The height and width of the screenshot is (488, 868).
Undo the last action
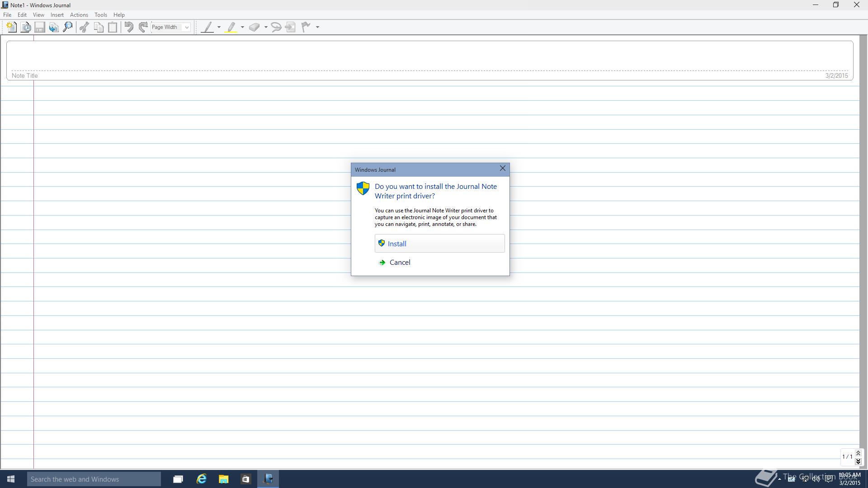coord(129,27)
